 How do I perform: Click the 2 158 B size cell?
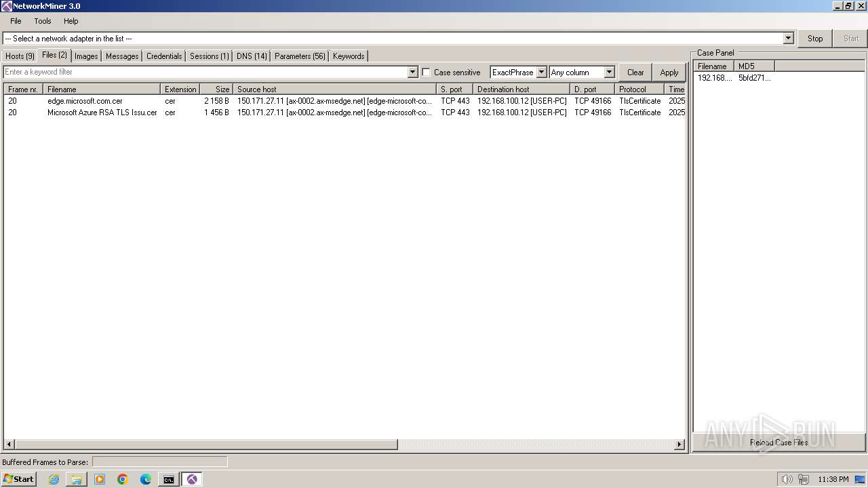(x=216, y=101)
